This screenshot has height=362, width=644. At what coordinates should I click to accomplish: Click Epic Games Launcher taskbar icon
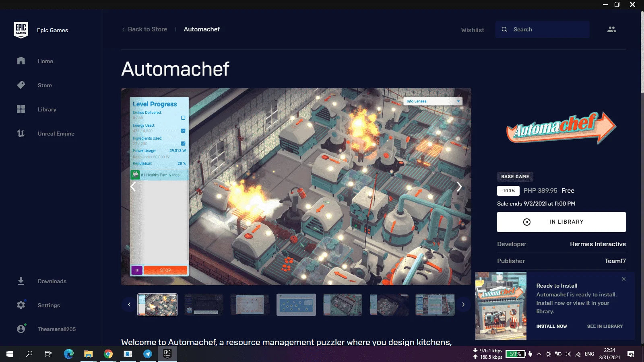pos(167,354)
